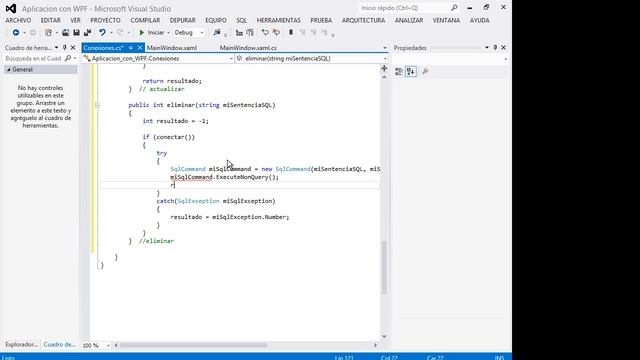Viewport: 640px width, 360px height.
Task: Switch to the MainWindow.xaml tab
Action: (x=171, y=48)
